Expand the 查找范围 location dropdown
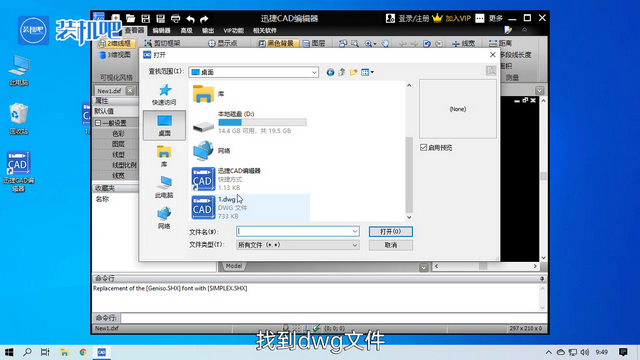 click(314, 72)
